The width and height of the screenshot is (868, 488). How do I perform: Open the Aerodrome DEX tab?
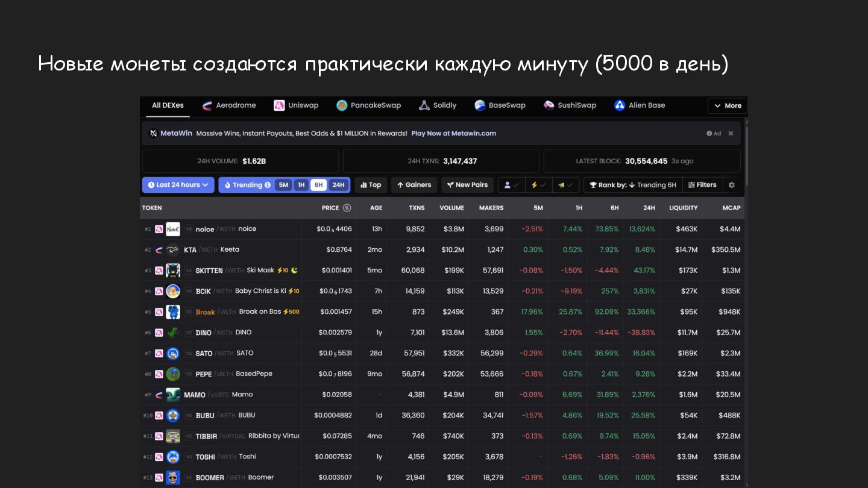tap(228, 105)
